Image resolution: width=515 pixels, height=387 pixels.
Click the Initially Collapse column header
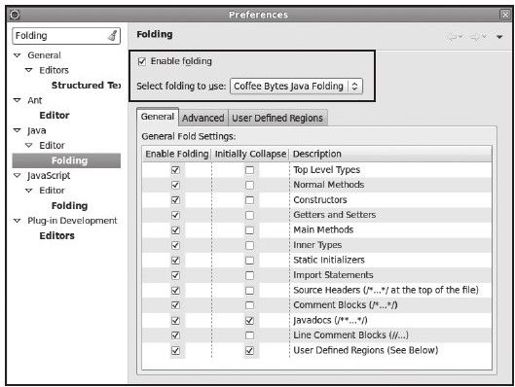[250, 154]
